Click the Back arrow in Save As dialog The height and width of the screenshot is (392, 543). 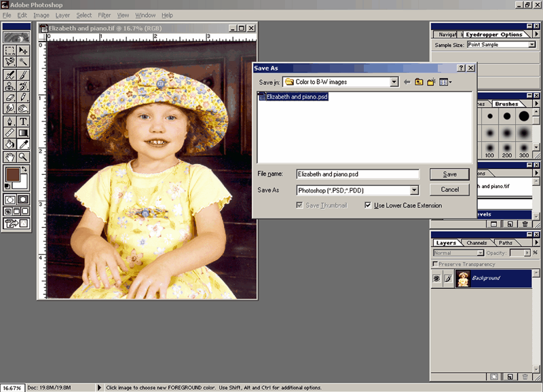(x=407, y=82)
